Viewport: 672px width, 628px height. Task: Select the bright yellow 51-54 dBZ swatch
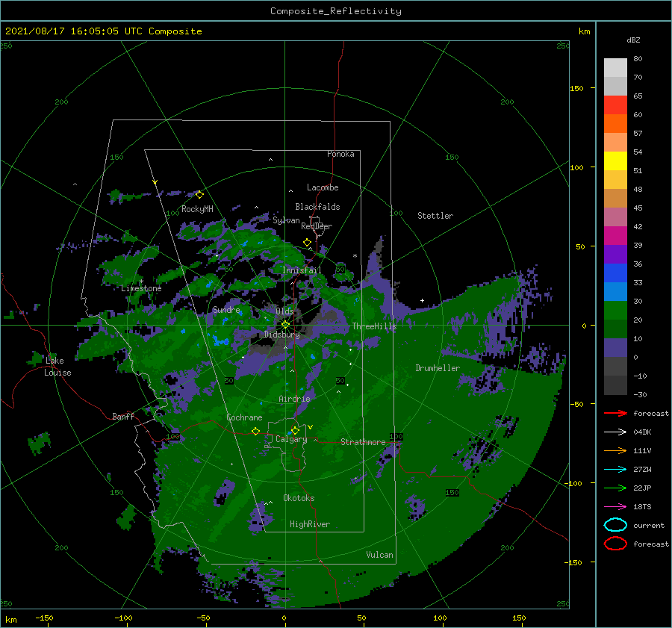pyautogui.click(x=615, y=161)
